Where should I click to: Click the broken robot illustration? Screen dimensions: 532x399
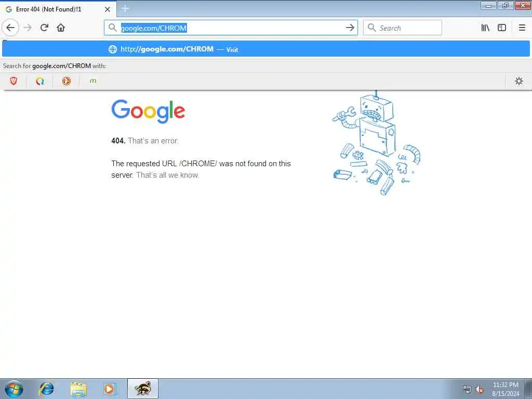click(x=377, y=143)
